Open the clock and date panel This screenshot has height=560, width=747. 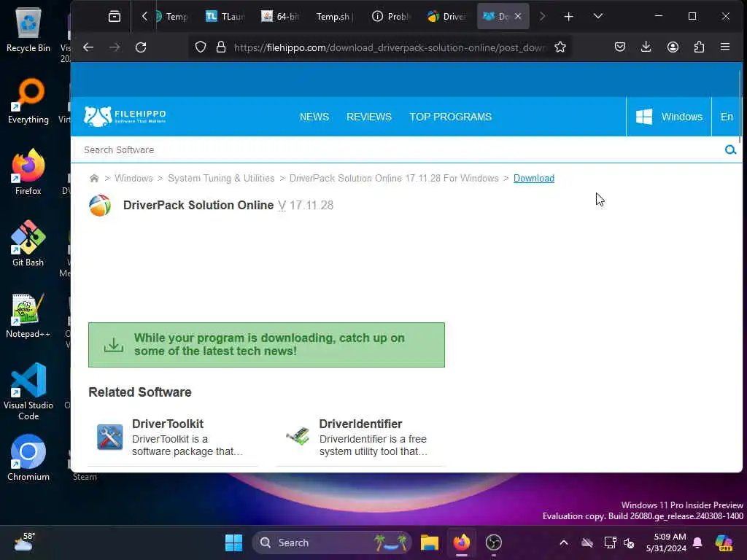pos(666,542)
